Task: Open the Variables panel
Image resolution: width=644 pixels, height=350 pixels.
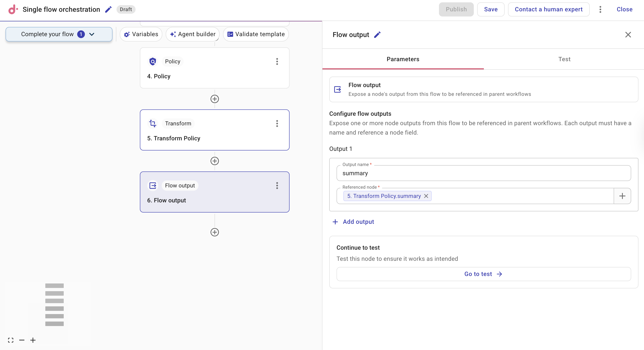Action: [x=141, y=34]
